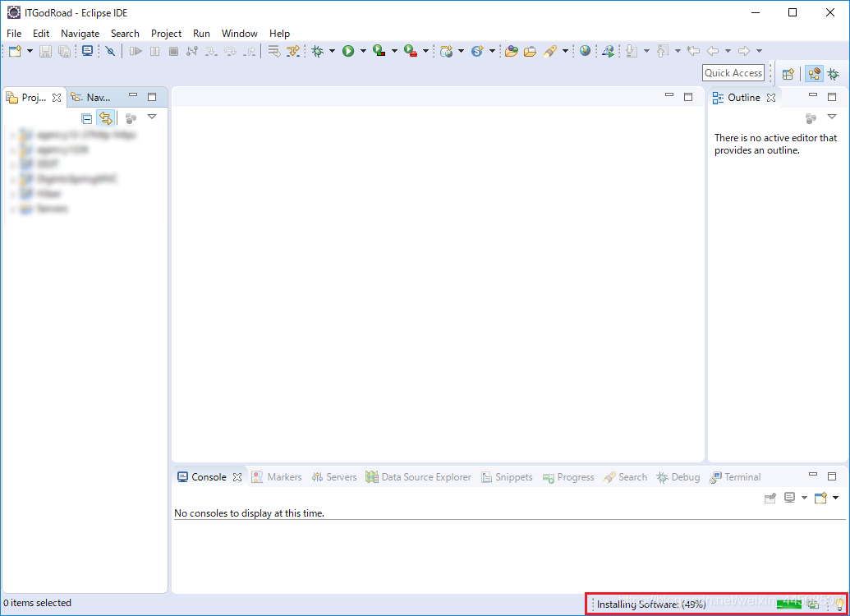The height and width of the screenshot is (616, 850).
Task: Click the Drop to Frame icon
Action: [274, 51]
